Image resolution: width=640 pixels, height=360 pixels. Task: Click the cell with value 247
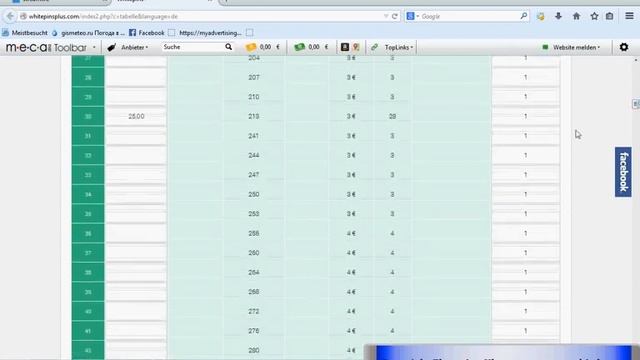[254, 175]
